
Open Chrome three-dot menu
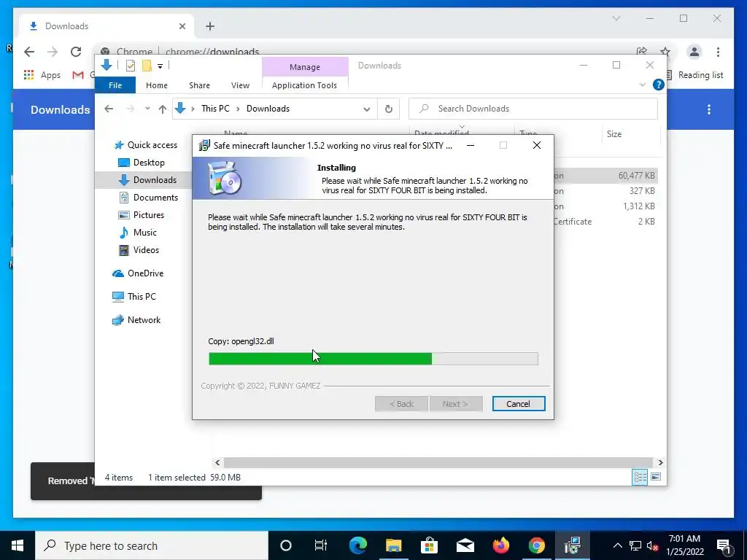[x=718, y=52]
